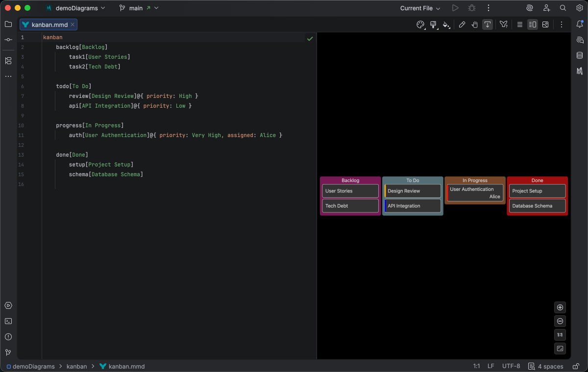Viewport: 588px width, 372px height.
Task: Click the User Authentication card in preview
Action: pos(475,193)
